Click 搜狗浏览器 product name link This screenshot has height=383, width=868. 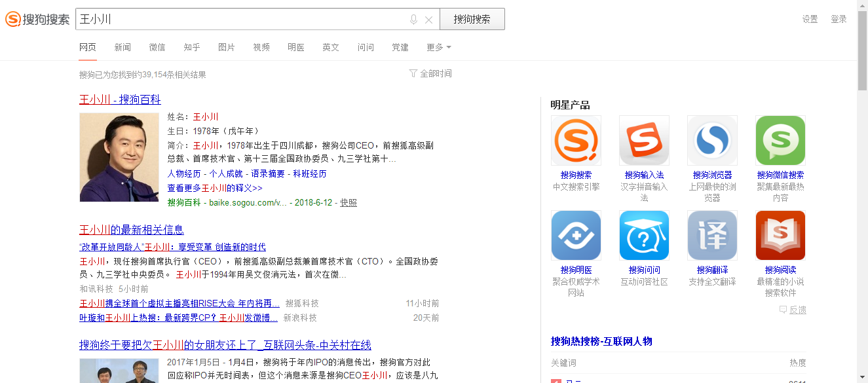pos(712,175)
